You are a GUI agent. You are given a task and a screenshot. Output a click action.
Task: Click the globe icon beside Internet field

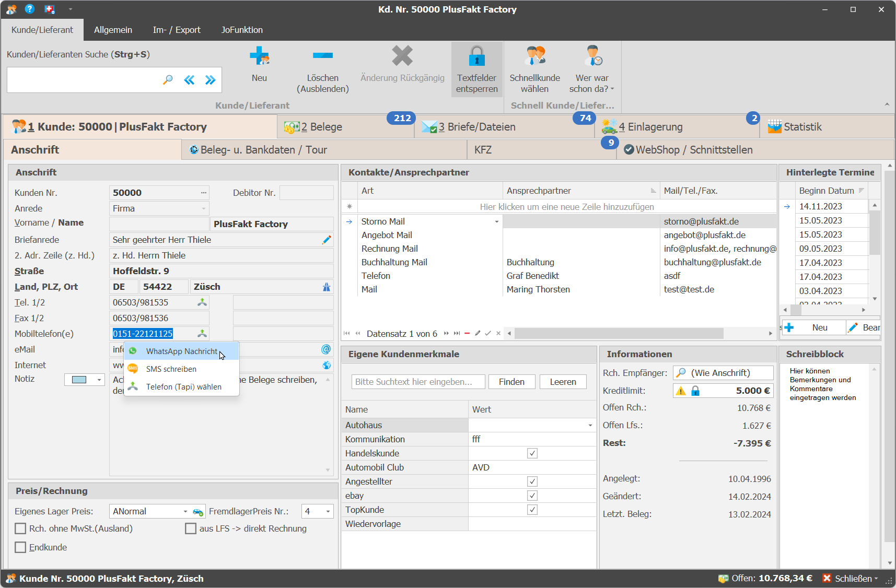[x=327, y=365]
